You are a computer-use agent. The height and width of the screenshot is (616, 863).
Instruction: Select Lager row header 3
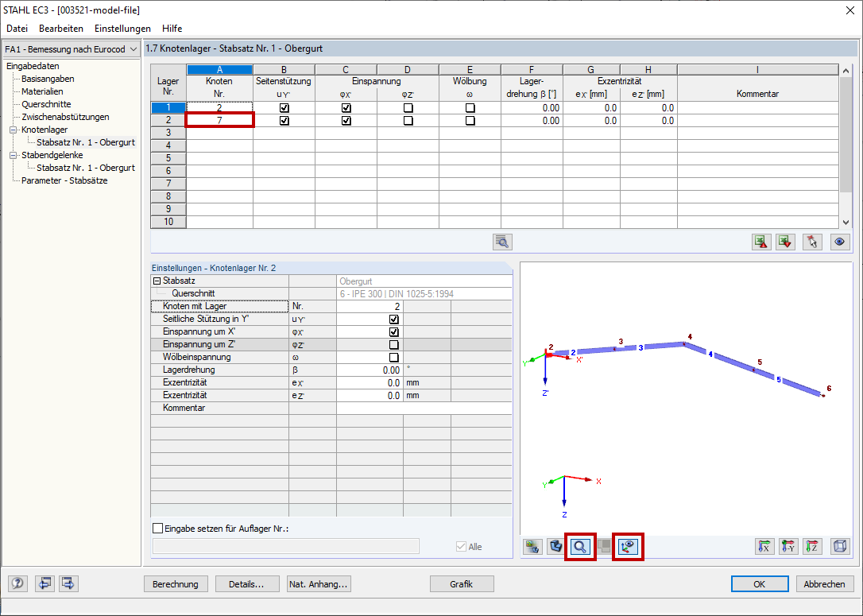click(168, 134)
